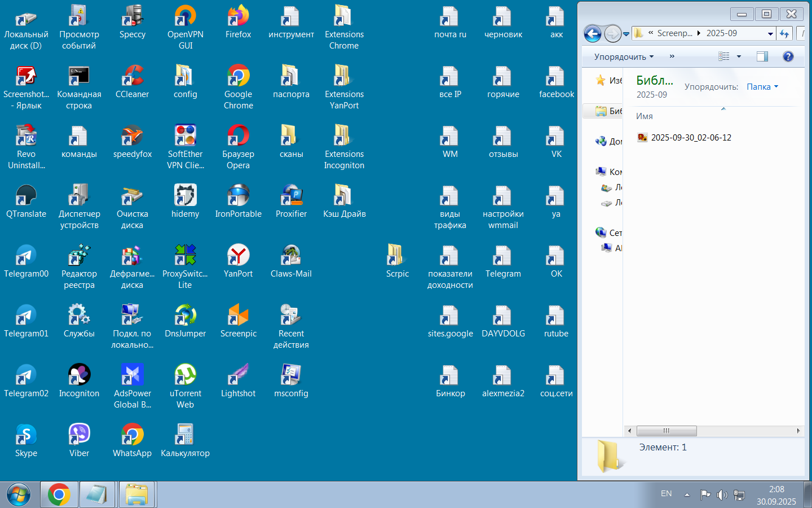Toggle the Explorer preview pane button
812x508 pixels.
coord(762,56)
